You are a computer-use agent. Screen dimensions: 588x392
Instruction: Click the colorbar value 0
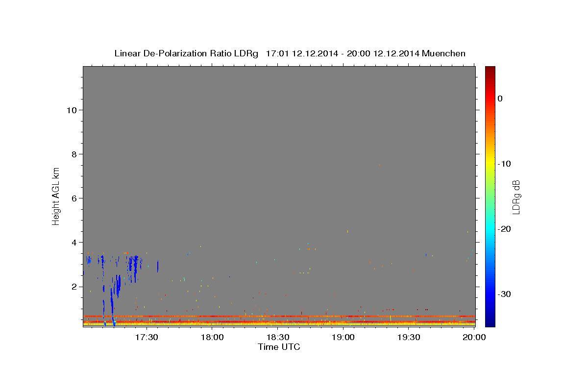(500, 98)
